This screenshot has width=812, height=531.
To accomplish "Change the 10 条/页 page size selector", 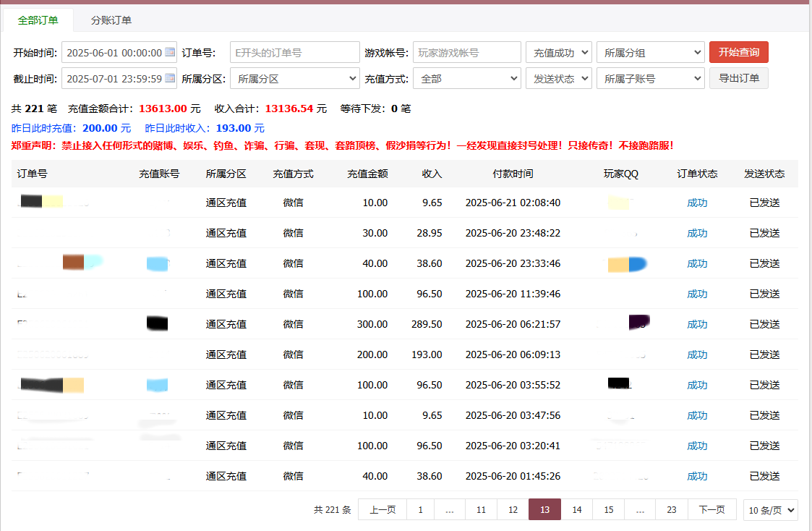I will (770, 510).
